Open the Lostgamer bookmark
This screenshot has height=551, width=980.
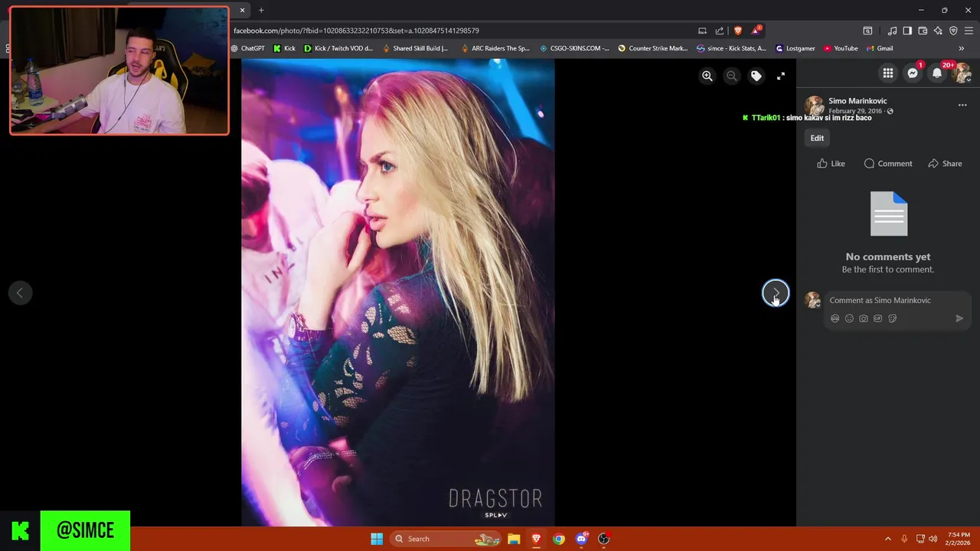pyautogui.click(x=795, y=48)
